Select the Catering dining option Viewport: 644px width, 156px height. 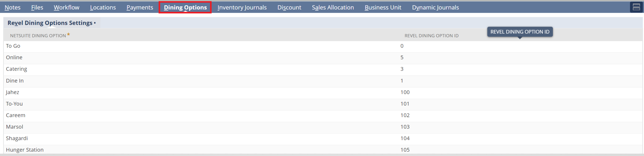(x=16, y=69)
